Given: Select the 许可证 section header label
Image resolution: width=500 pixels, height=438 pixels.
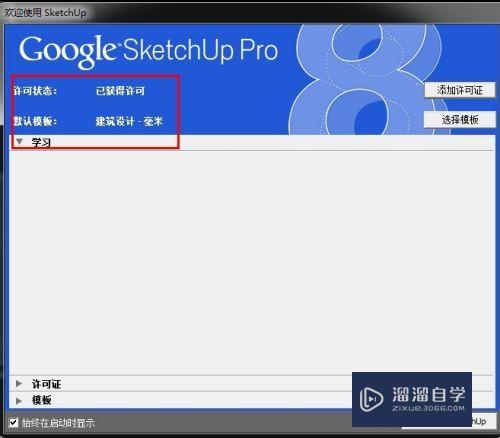Looking at the screenshot, I should [x=46, y=384].
